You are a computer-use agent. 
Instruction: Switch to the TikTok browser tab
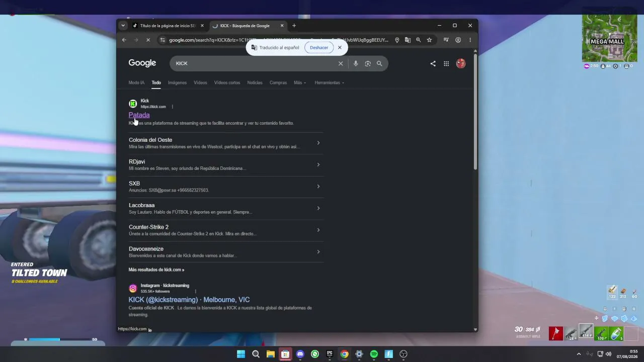168,26
